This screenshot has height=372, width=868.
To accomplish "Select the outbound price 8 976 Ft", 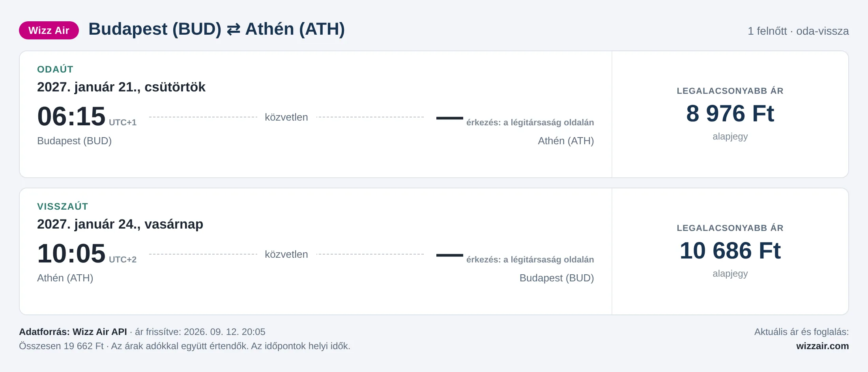I will (730, 113).
